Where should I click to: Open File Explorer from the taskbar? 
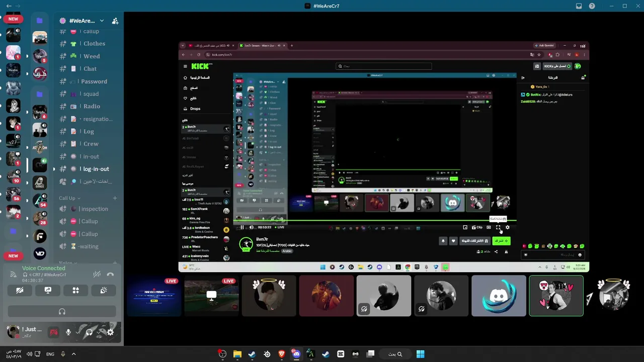click(237, 354)
